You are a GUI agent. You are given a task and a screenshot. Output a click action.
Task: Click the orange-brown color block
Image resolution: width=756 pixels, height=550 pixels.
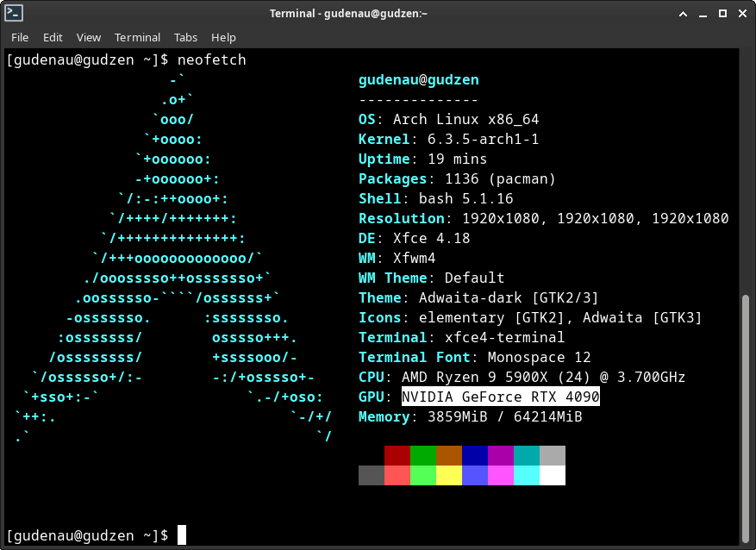(449, 455)
